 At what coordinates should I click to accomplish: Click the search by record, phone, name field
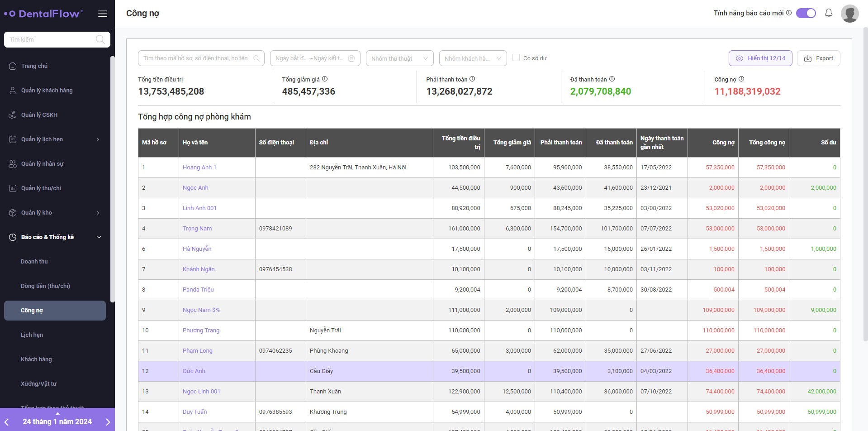tap(195, 58)
